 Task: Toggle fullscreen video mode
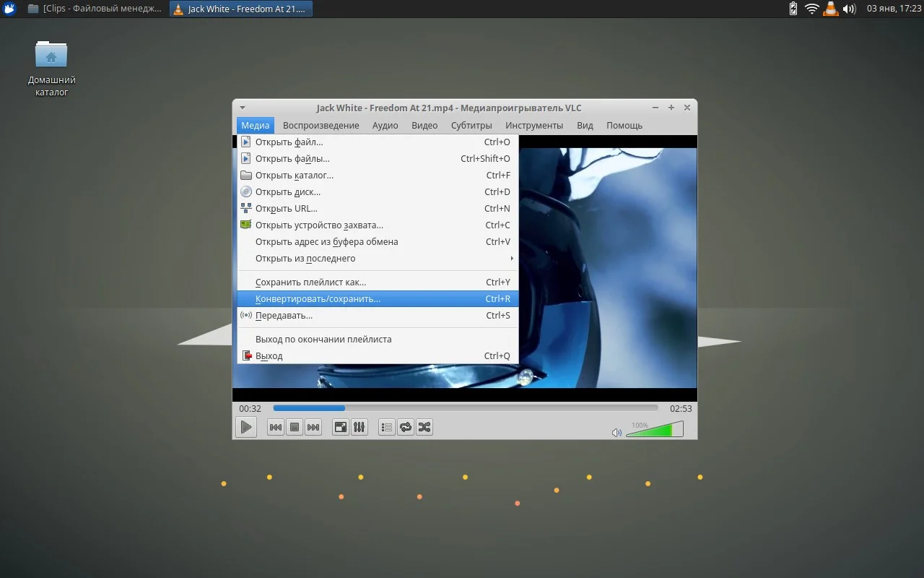point(340,428)
